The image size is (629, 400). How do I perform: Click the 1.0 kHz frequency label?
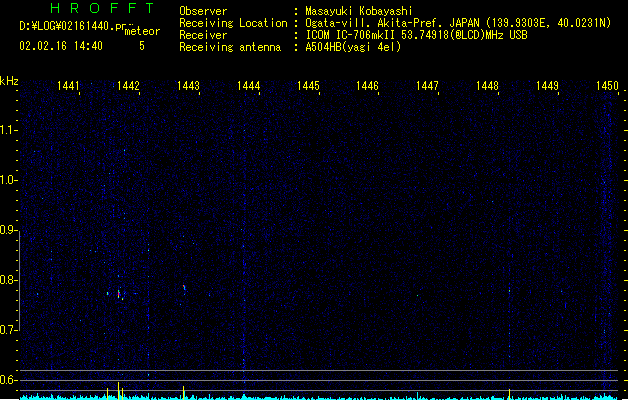[8, 180]
